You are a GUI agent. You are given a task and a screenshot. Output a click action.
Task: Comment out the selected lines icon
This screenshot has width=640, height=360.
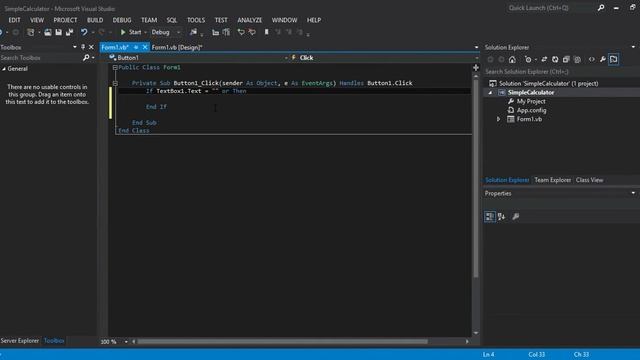click(241, 32)
